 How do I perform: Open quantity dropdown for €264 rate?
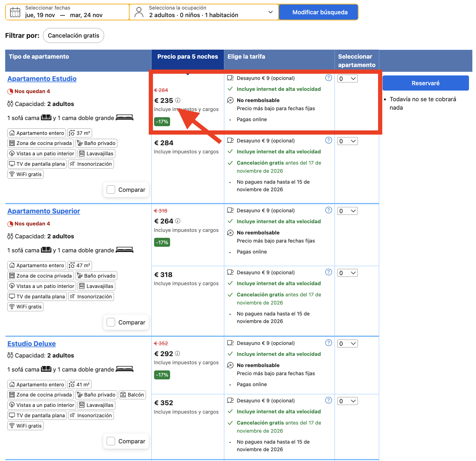347,211
